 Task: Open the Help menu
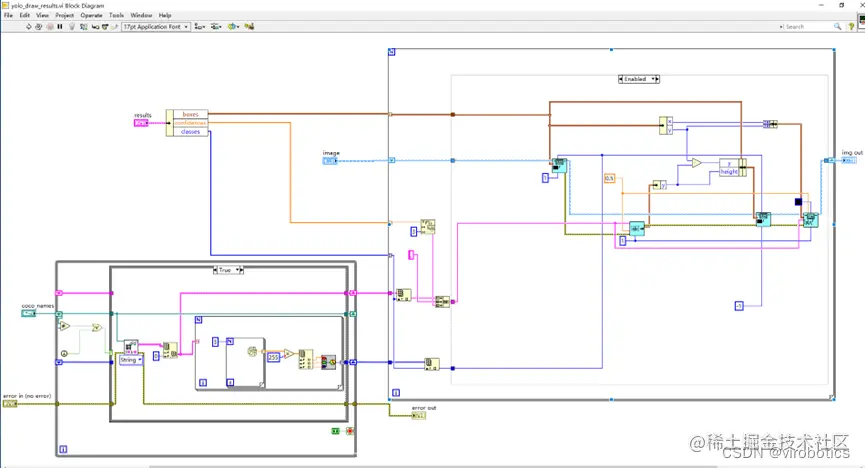coord(165,15)
